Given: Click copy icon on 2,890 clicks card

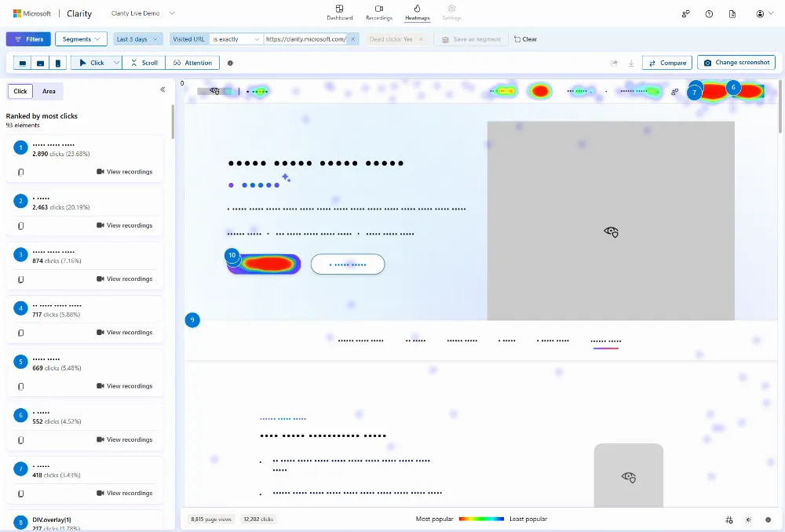Looking at the screenshot, I should pos(20,172).
